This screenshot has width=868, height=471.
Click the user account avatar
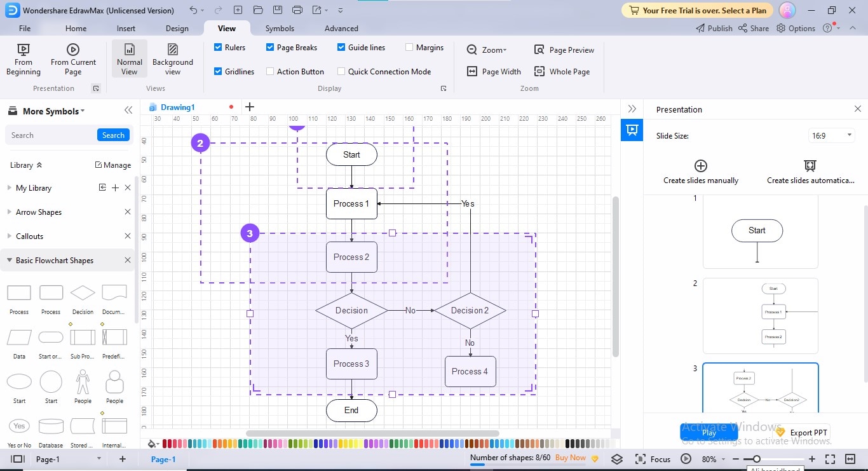point(787,10)
